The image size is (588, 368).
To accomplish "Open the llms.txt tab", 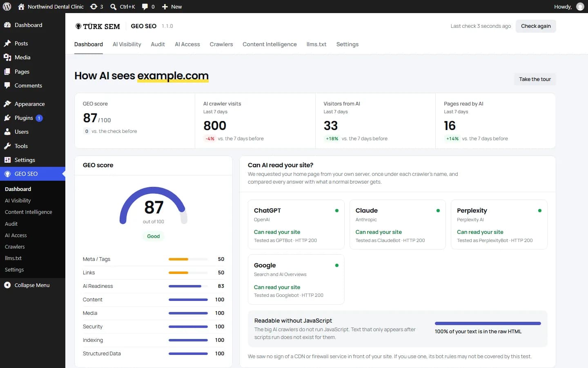I will [316, 44].
